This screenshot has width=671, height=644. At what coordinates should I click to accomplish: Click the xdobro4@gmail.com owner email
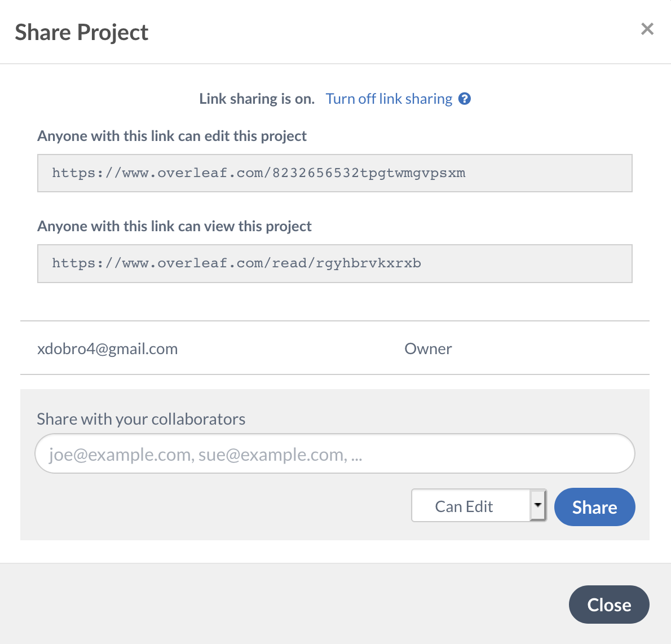[x=107, y=349]
